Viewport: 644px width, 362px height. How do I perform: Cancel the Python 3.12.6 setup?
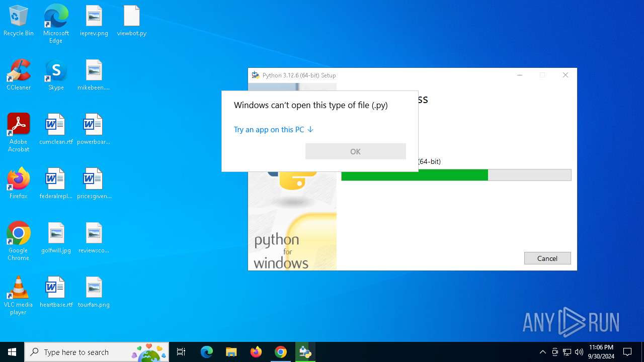pos(547,258)
